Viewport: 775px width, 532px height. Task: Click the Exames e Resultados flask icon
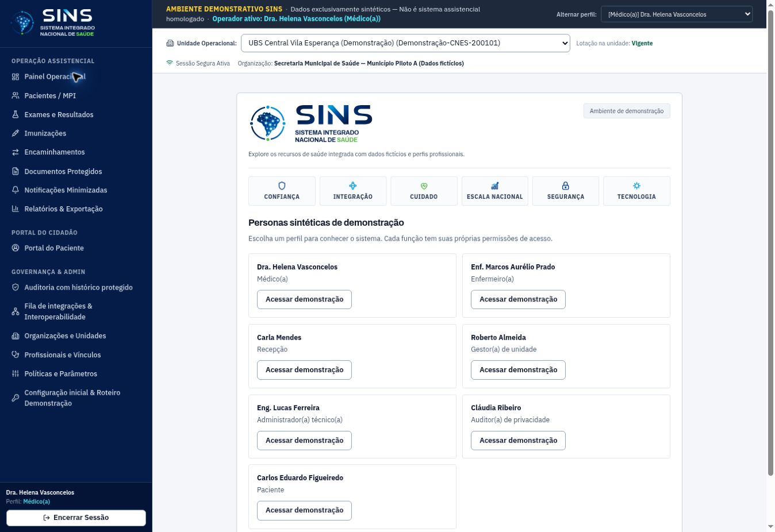[x=16, y=115]
